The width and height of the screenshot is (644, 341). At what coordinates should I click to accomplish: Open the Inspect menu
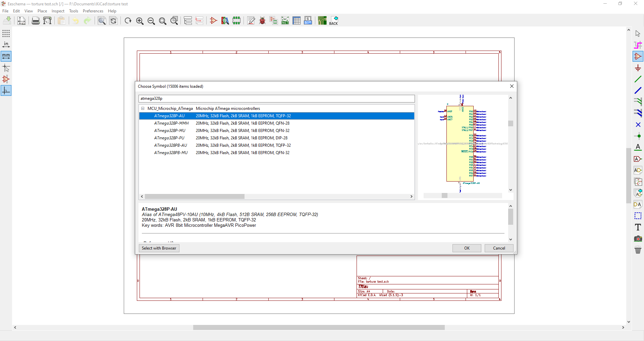pyautogui.click(x=58, y=11)
